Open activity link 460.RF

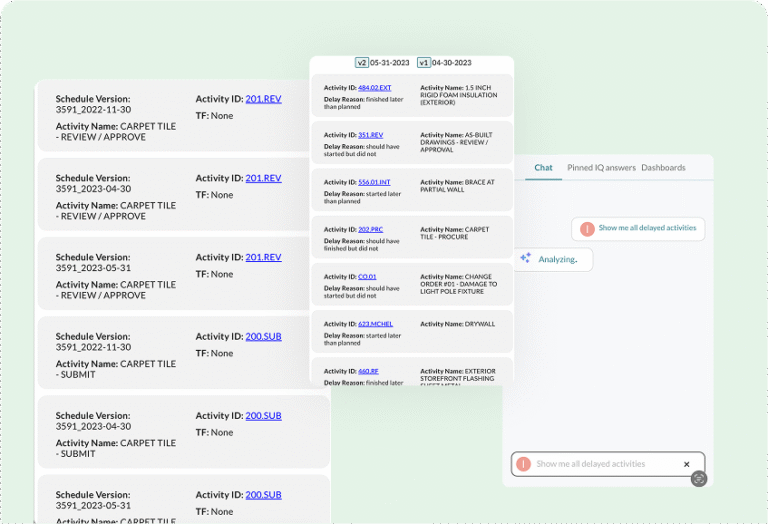point(368,371)
